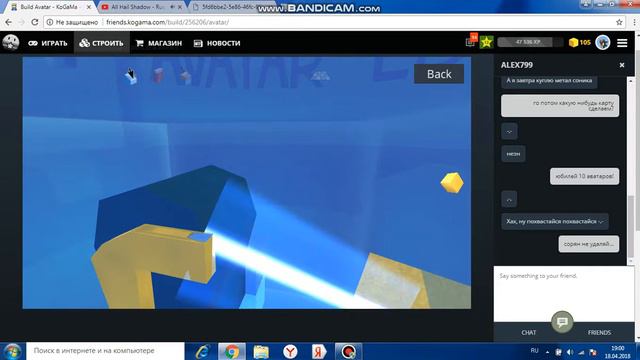
Task: Click the Back button in game view
Action: (x=439, y=74)
